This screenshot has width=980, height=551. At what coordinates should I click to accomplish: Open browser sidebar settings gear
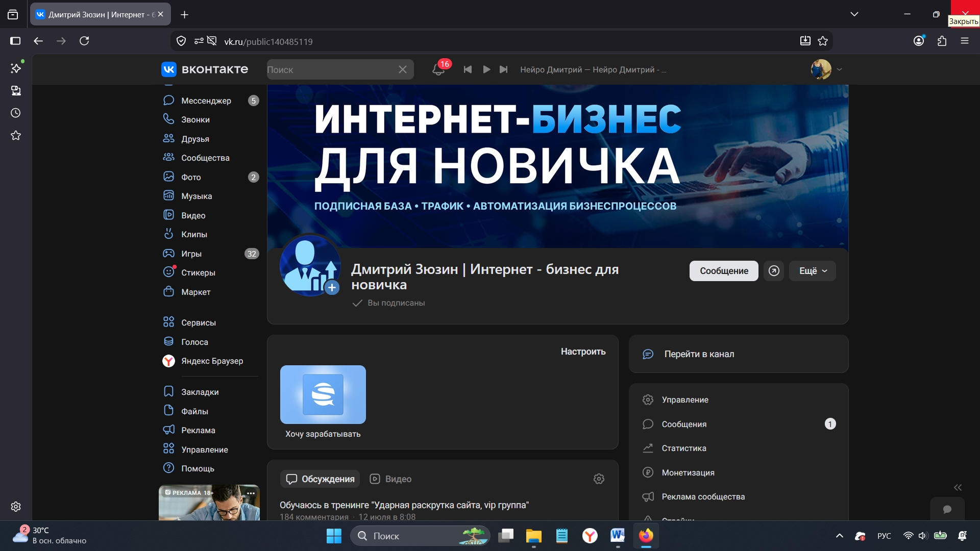[16, 507]
